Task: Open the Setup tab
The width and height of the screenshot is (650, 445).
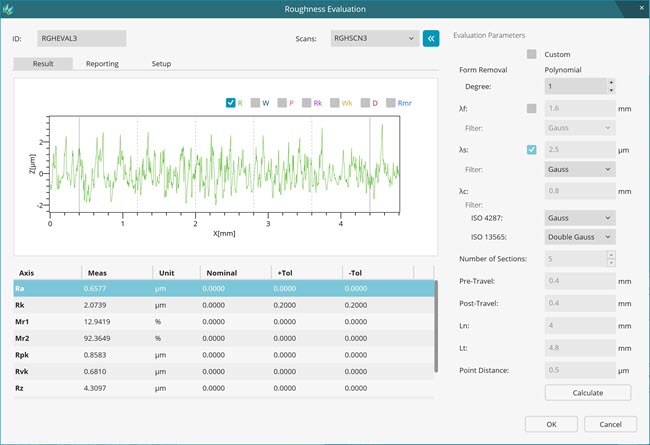Action: pos(160,64)
